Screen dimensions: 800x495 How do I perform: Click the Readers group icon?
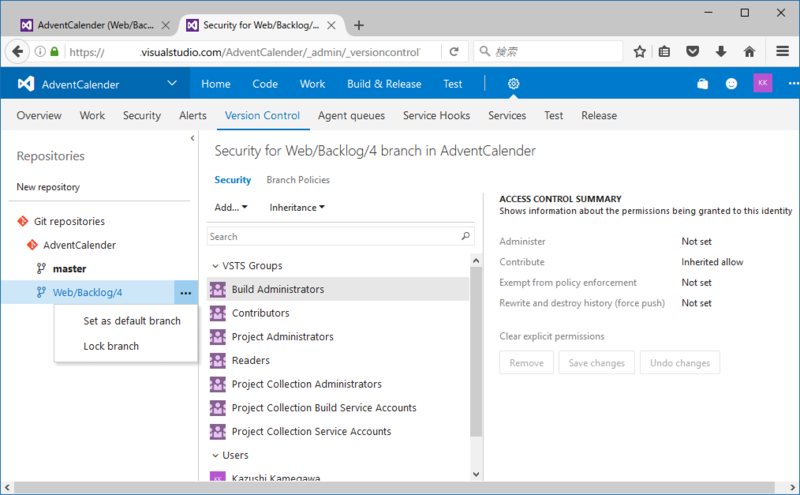pos(217,360)
